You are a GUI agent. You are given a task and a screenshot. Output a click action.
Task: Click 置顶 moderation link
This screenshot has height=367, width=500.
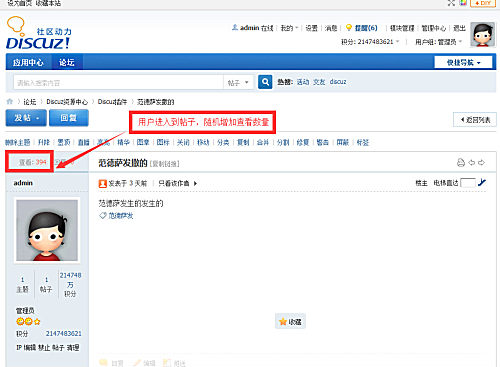(64, 142)
